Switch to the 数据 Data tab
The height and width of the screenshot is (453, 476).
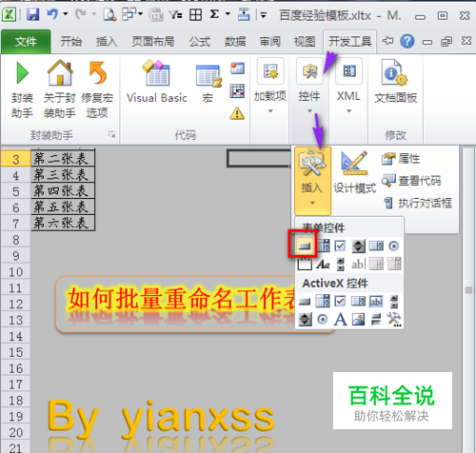tap(235, 42)
